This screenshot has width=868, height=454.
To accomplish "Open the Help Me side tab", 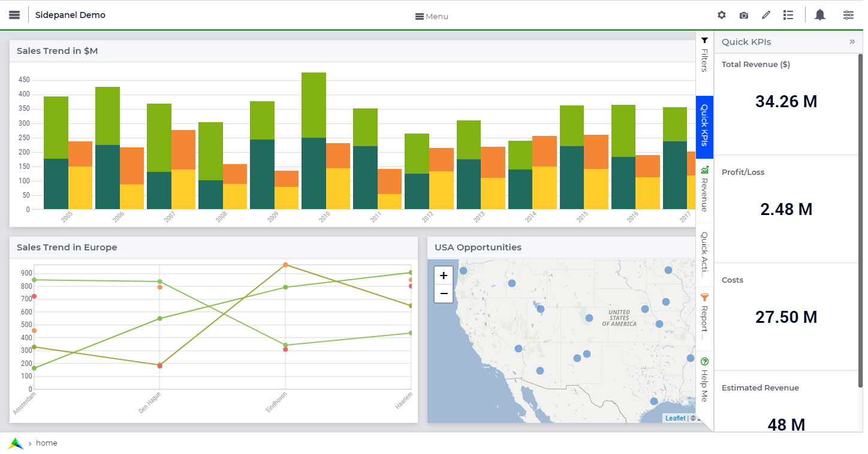I will (x=705, y=381).
